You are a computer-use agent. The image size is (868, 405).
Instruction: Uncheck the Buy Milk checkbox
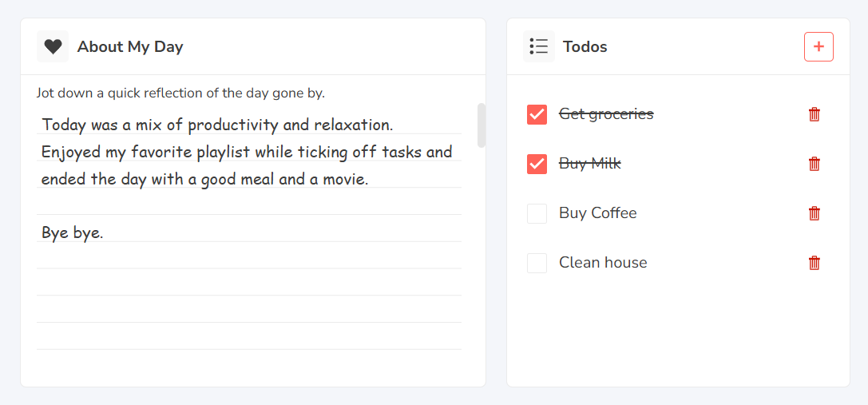[537, 164]
